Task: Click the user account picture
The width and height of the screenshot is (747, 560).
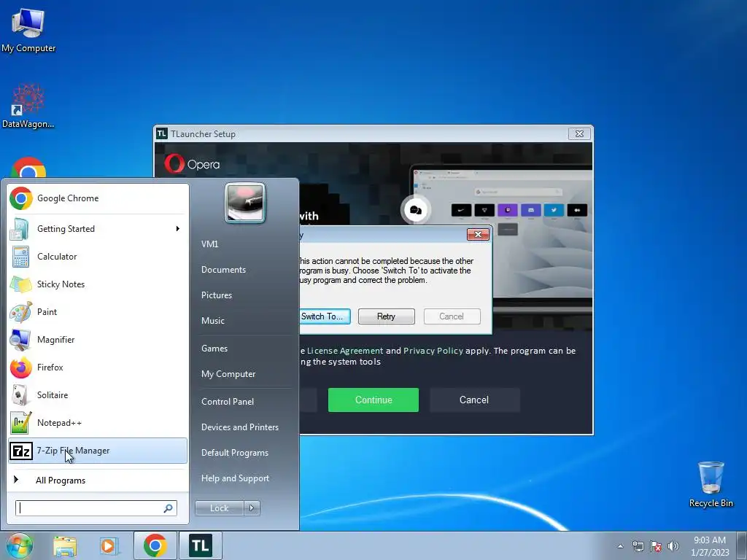Action: click(245, 203)
